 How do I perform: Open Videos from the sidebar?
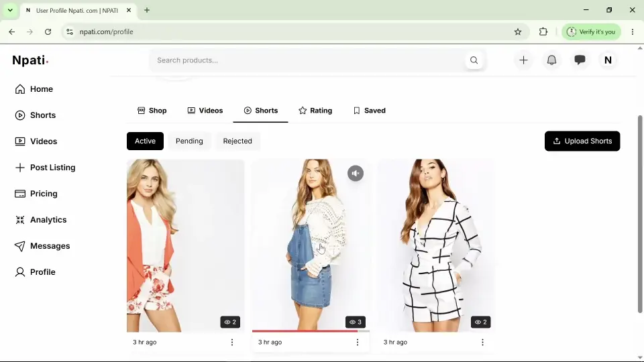36,141
